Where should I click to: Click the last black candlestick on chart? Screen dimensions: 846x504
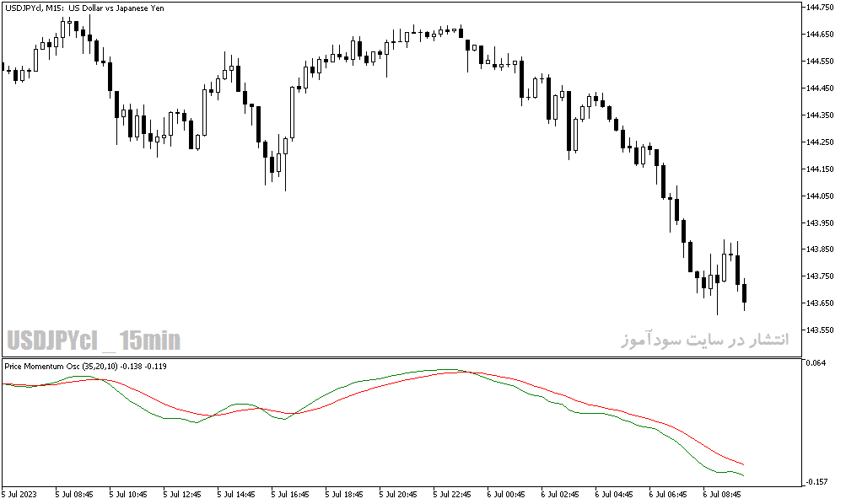pyautogui.click(x=745, y=294)
